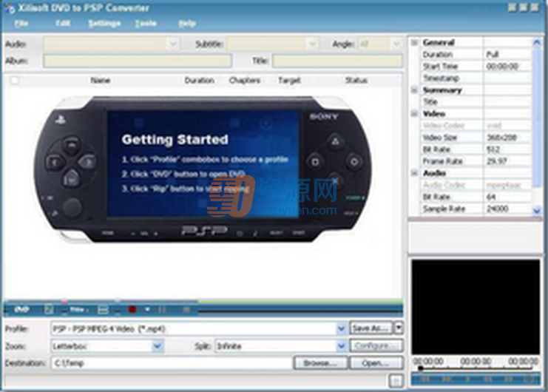Click the Status column header

pyautogui.click(x=356, y=81)
